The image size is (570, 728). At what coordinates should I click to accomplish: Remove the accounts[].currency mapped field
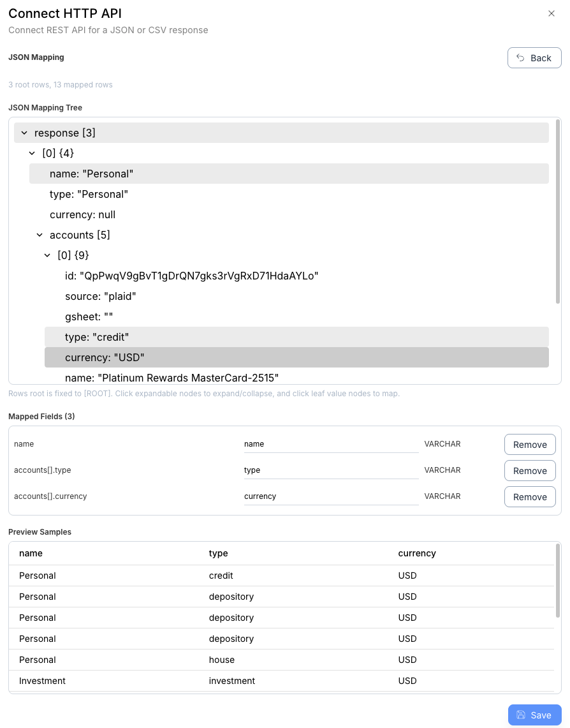pos(529,497)
